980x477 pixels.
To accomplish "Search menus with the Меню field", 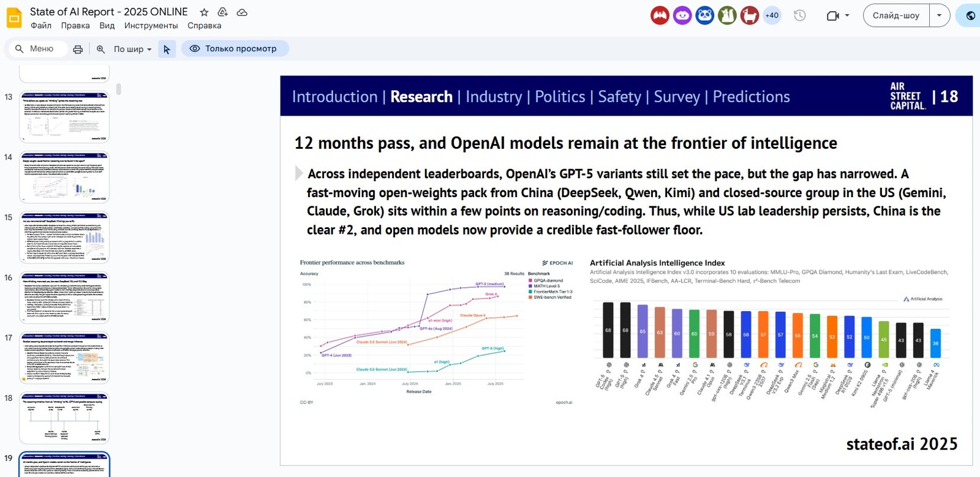I will point(41,48).
